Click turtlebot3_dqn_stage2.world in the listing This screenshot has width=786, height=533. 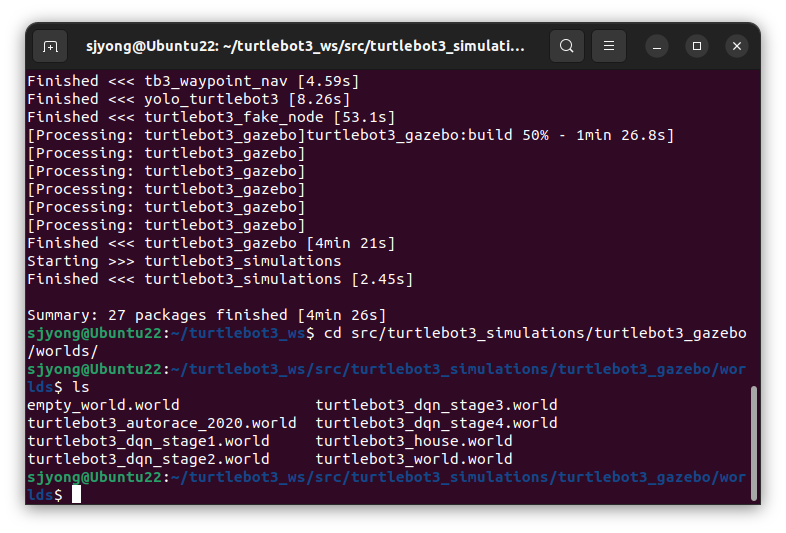pyautogui.click(x=148, y=459)
